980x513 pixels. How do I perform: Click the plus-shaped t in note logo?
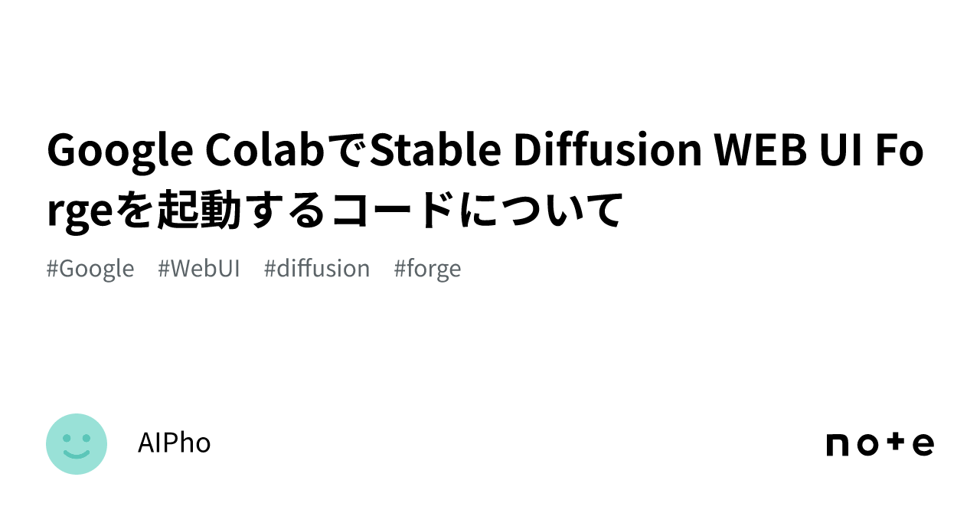[897, 443]
